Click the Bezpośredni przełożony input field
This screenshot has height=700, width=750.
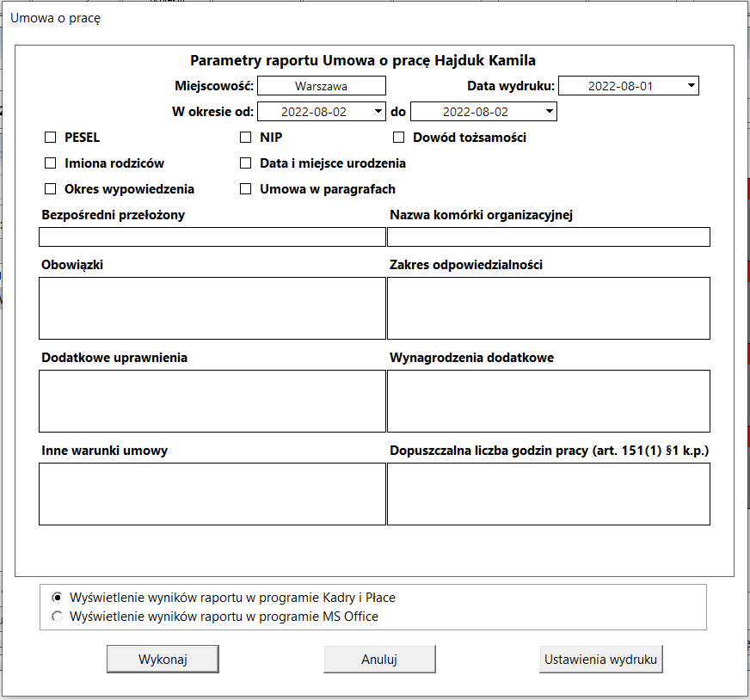point(212,237)
